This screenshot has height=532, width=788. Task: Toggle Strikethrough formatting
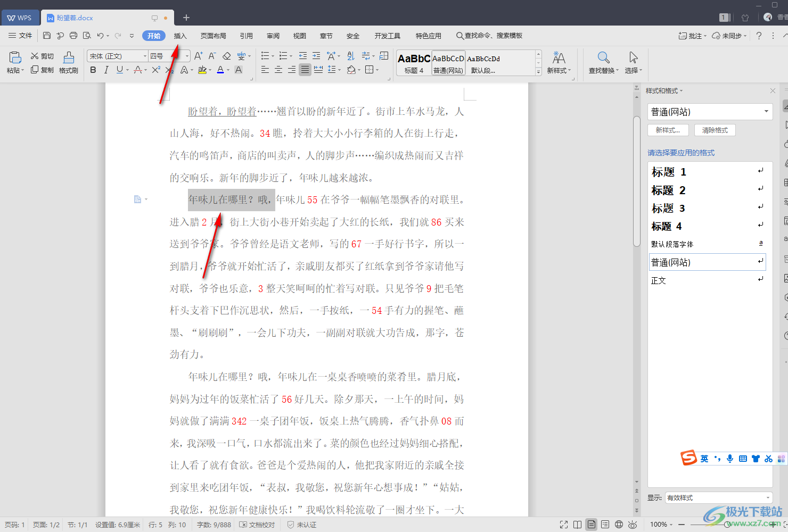138,70
